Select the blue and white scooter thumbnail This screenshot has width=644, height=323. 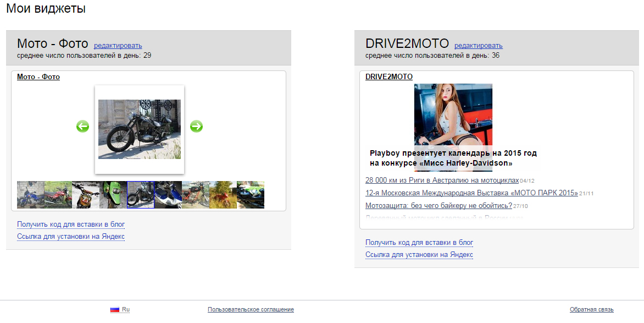(168, 195)
